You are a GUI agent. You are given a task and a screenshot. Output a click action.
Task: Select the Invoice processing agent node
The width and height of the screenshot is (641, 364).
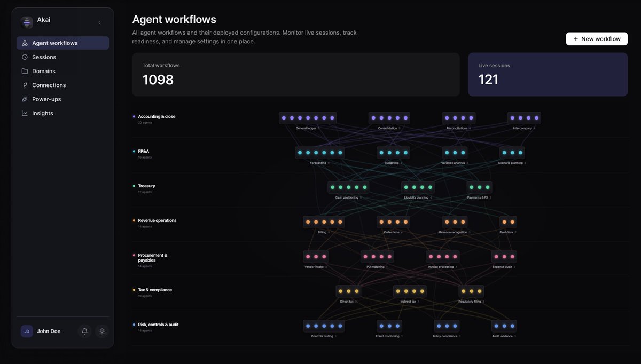coord(443,257)
